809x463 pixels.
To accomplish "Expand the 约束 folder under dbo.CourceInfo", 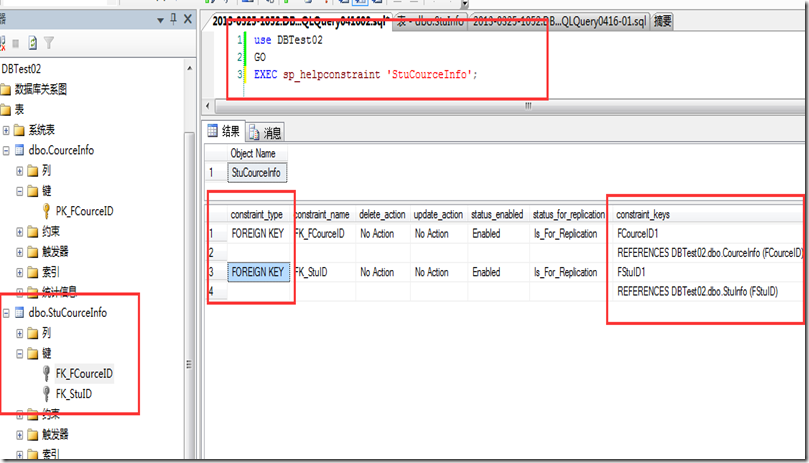I will coord(20,232).
